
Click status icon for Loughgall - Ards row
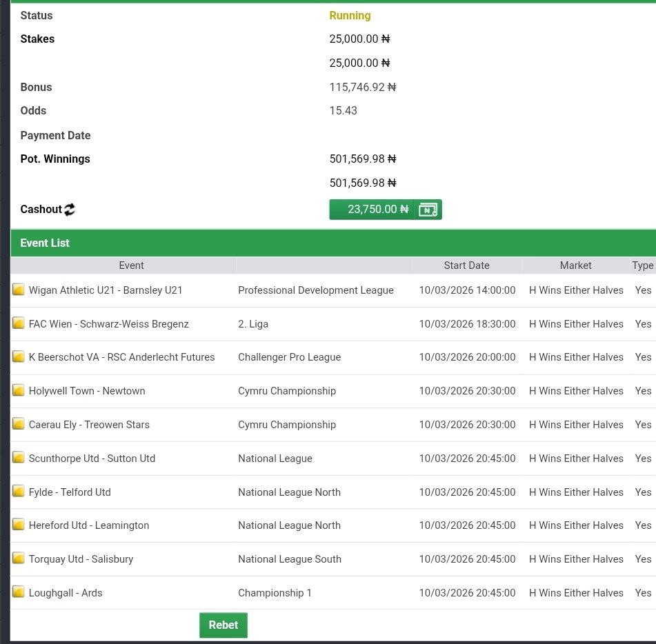[x=19, y=592]
